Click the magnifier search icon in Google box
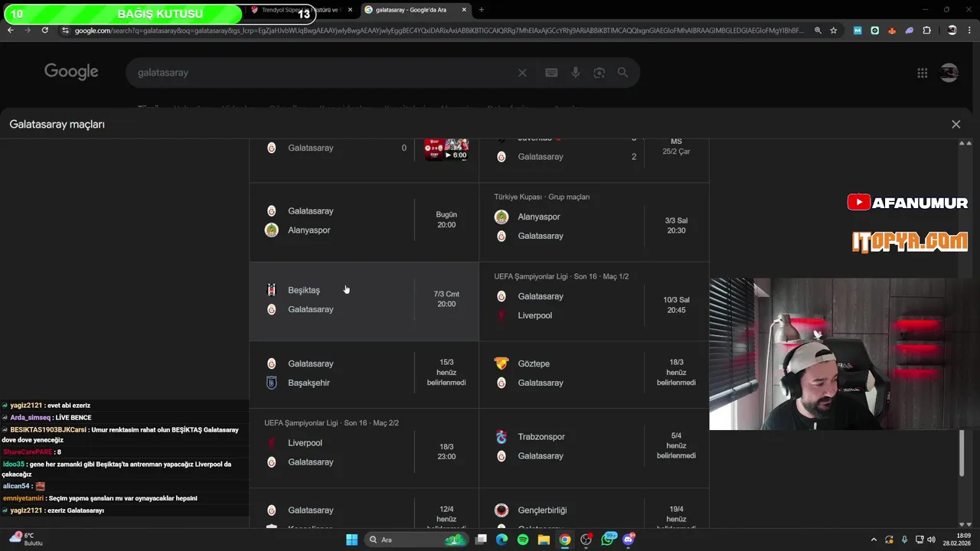The image size is (980, 551). 622,73
